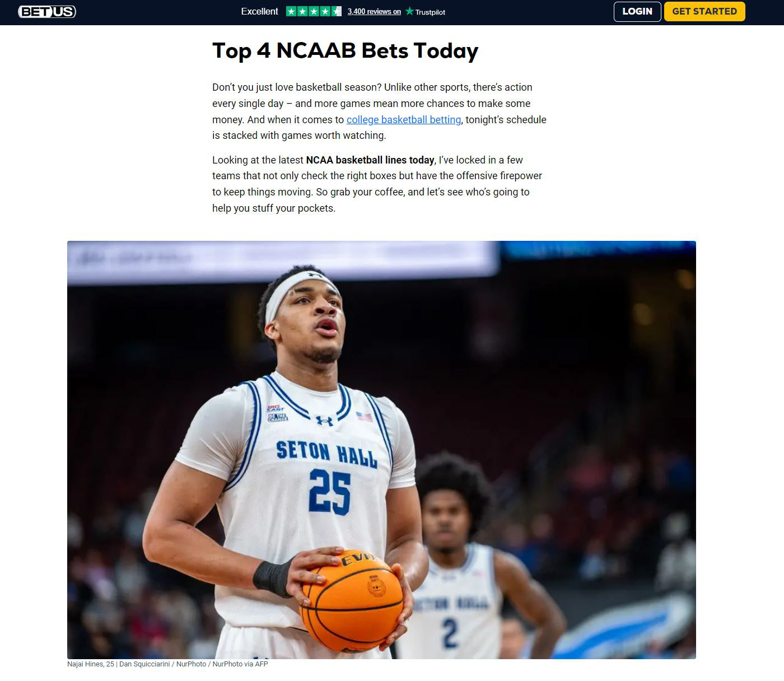Click the BetUS logo
The image size is (784, 681).
click(x=47, y=11)
